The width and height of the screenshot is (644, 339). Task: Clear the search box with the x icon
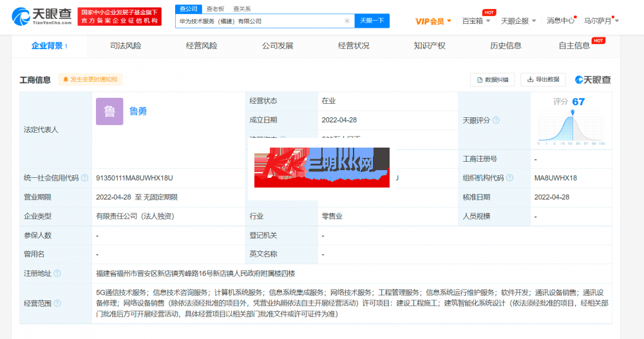click(x=347, y=21)
